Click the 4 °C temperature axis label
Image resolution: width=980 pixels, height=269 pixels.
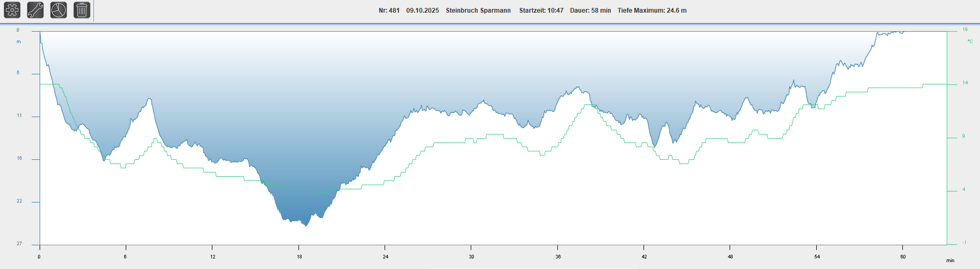964,189
